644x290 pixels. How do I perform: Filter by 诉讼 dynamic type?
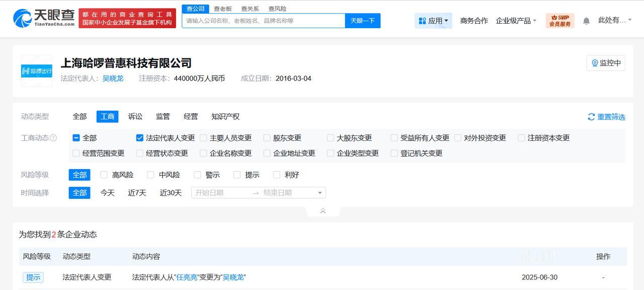click(135, 116)
